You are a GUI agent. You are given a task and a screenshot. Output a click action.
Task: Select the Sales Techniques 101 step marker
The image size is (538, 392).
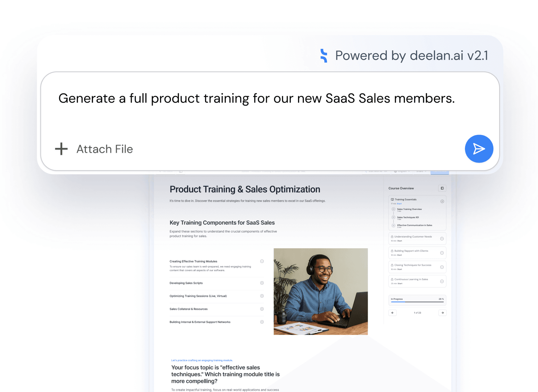[x=394, y=217]
